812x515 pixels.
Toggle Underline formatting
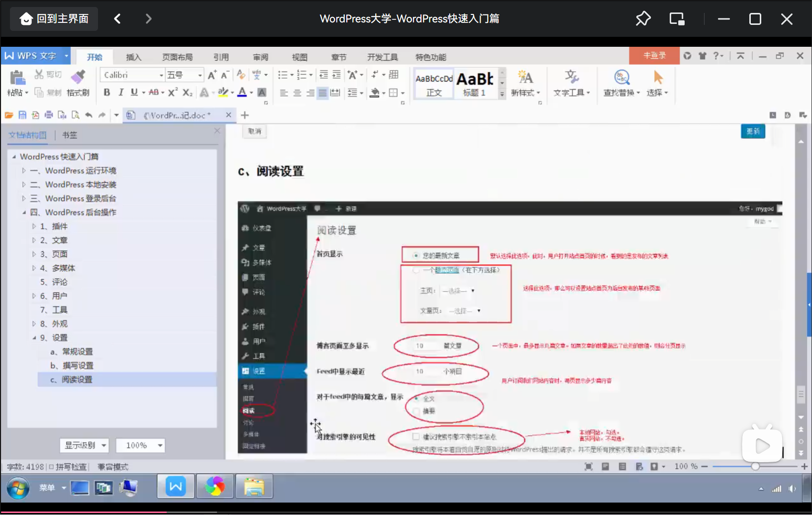134,93
